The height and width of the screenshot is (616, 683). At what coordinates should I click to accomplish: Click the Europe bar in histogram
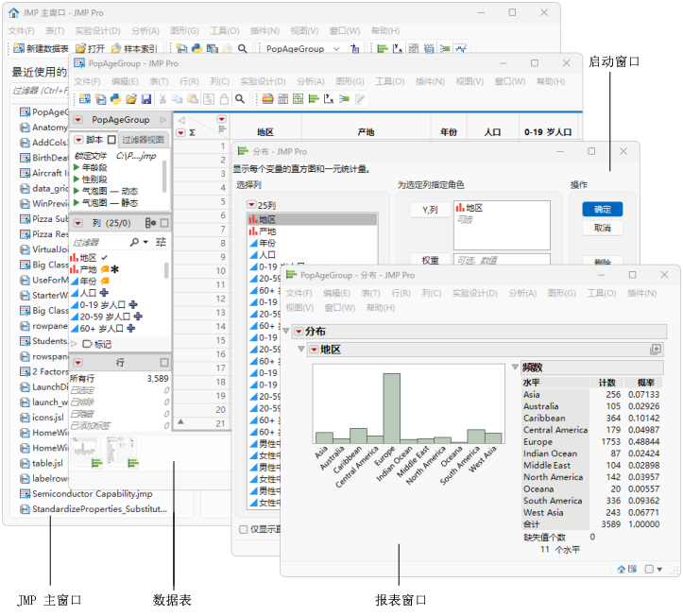tap(392, 408)
